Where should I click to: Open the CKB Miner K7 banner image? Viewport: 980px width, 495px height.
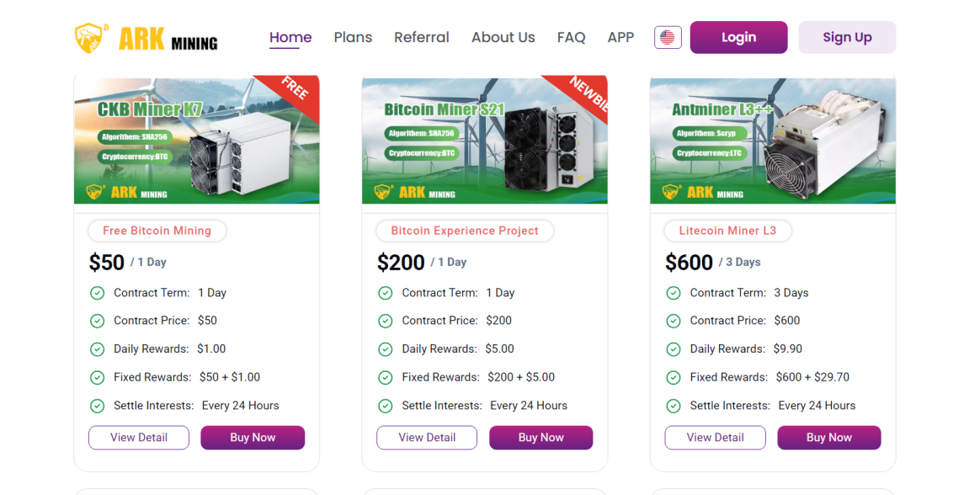tap(196, 140)
